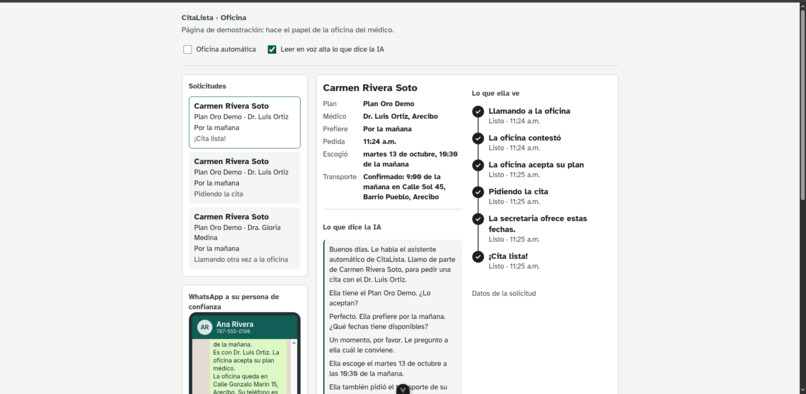Click the Transporte confirmation text
This screenshot has height=394, width=806.
[x=404, y=187]
